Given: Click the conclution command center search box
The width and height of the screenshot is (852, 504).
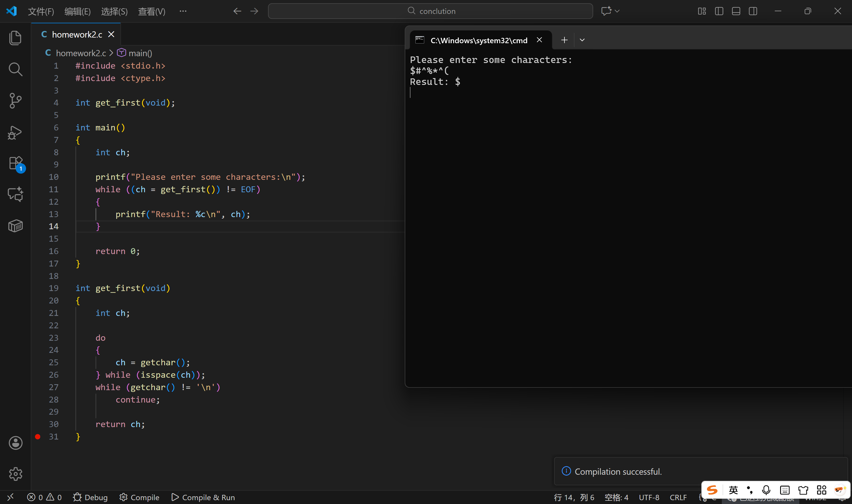Looking at the screenshot, I should 430,11.
